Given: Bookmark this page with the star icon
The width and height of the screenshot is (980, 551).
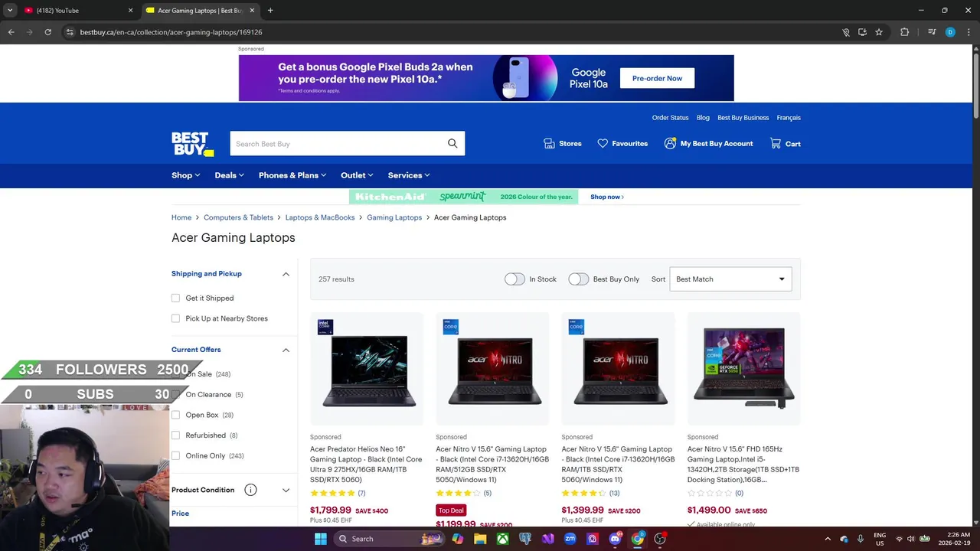Looking at the screenshot, I should (x=879, y=32).
